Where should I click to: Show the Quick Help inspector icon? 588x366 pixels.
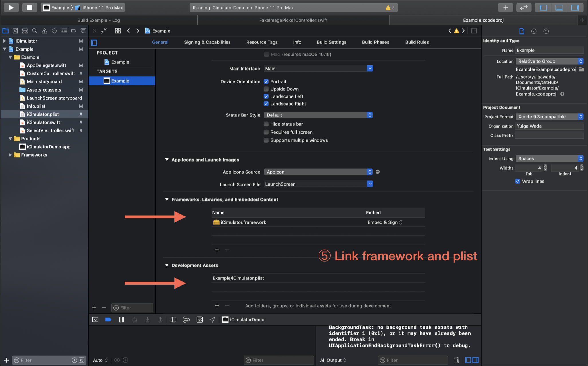click(x=546, y=31)
